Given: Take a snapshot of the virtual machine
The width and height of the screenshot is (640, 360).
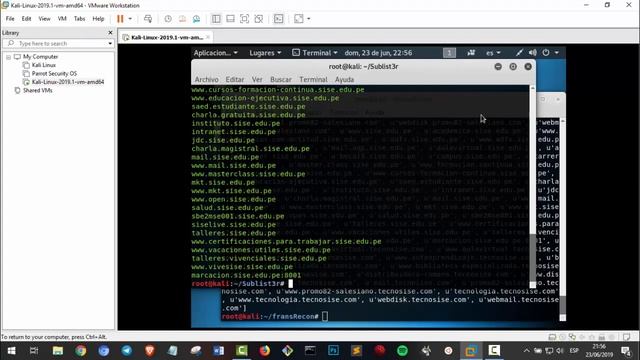Looking at the screenshot, I should pos(168,19).
